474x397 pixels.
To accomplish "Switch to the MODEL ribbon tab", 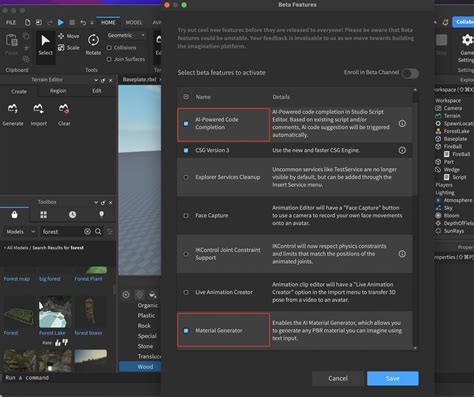I will pyautogui.click(x=134, y=22).
